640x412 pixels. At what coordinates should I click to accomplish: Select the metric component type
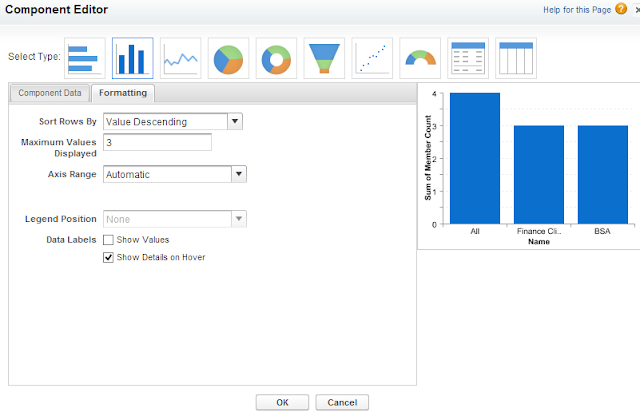[468, 58]
